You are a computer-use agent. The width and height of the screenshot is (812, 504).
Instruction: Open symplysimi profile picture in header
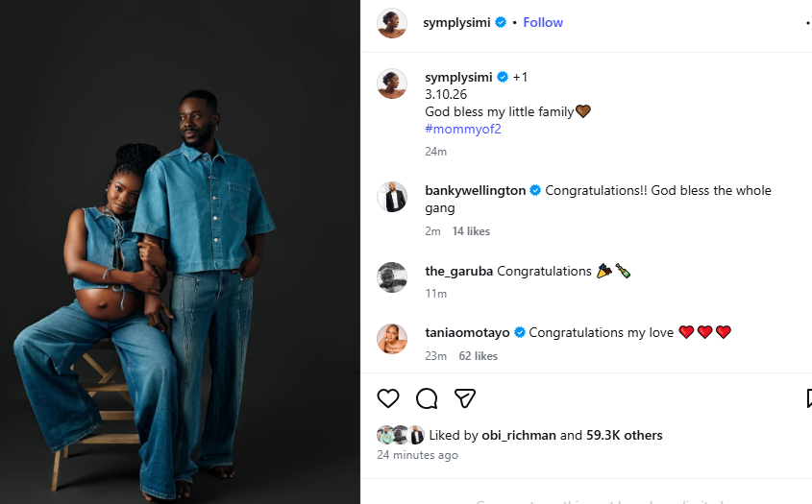(392, 23)
